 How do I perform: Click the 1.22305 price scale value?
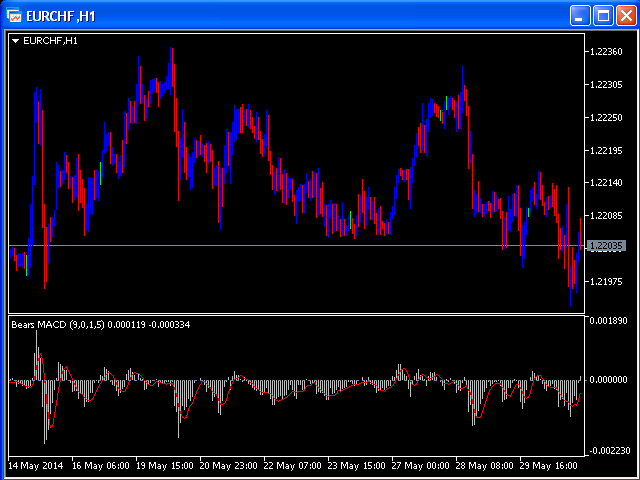[606, 85]
